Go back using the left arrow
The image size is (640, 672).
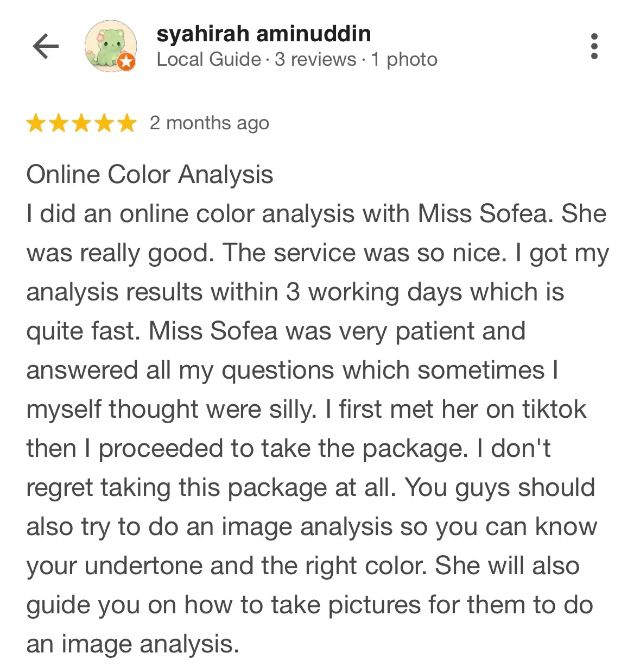point(46,46)
